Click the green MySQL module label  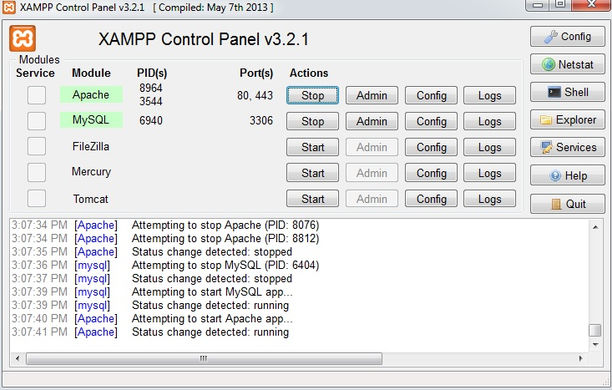pyautogui.click(x=91, y=120)
